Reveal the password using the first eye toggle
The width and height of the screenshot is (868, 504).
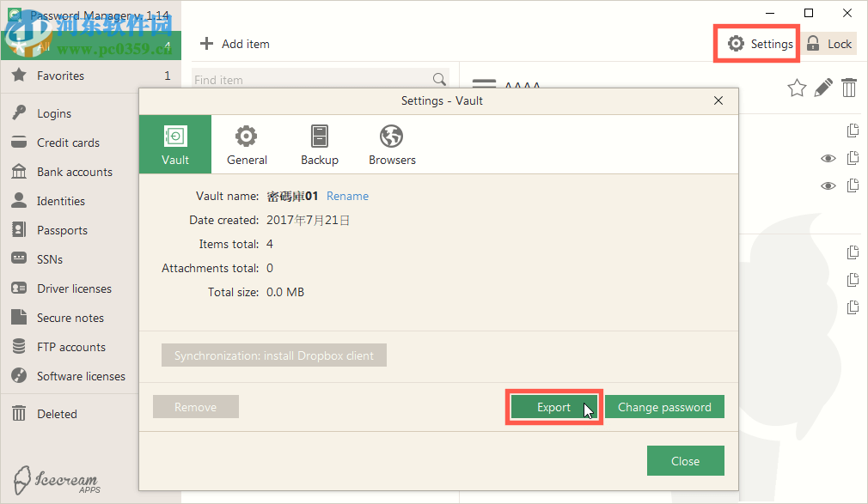point(828,158)
